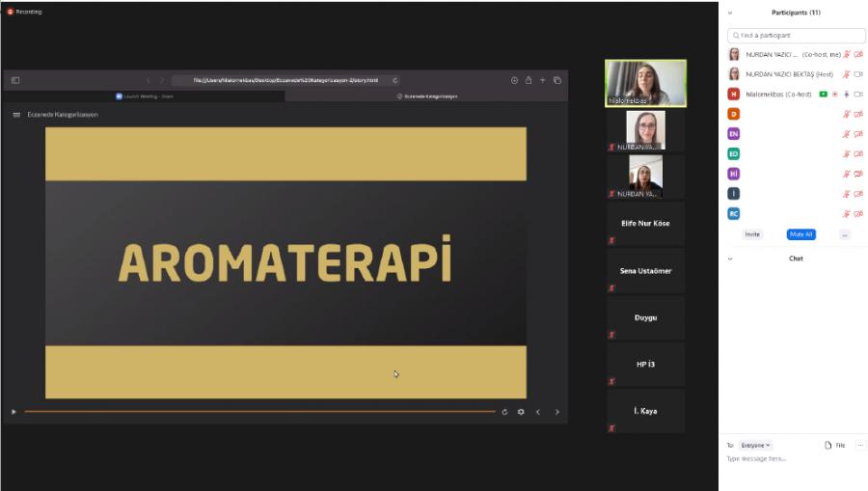868x491 pixels.
Task: Click the browser share icon
Action: [x=529, y=80]
